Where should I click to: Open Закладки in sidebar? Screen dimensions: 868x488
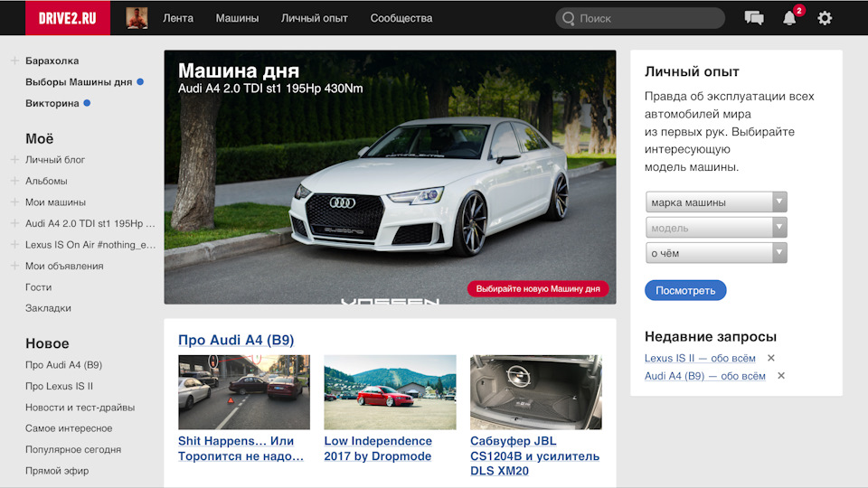tap(48, 308)
